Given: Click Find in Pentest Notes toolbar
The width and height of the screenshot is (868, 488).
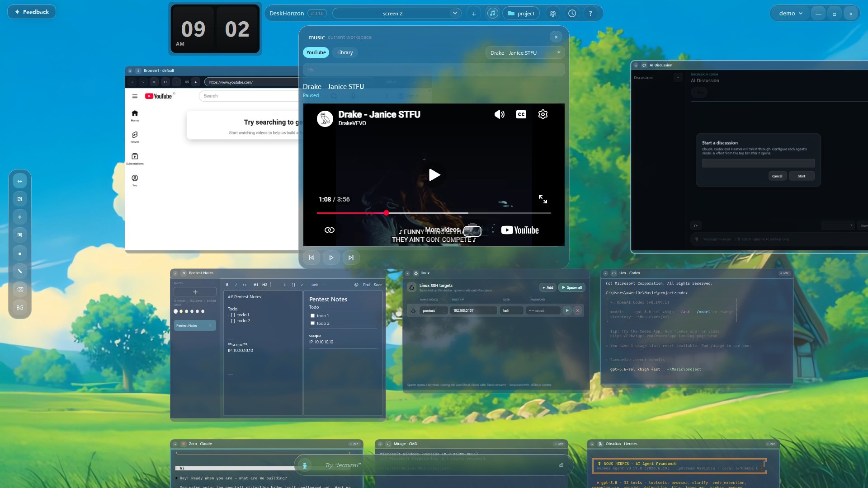Looking at the screenshot, I should [366, 285].
